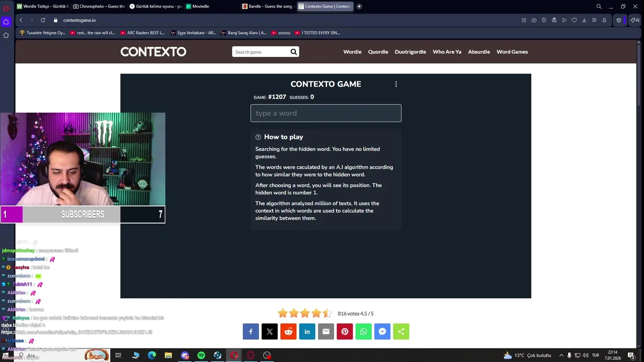Switch to the Moviedle browser tab
Viewport: 644px width, 362px height.
211,7
